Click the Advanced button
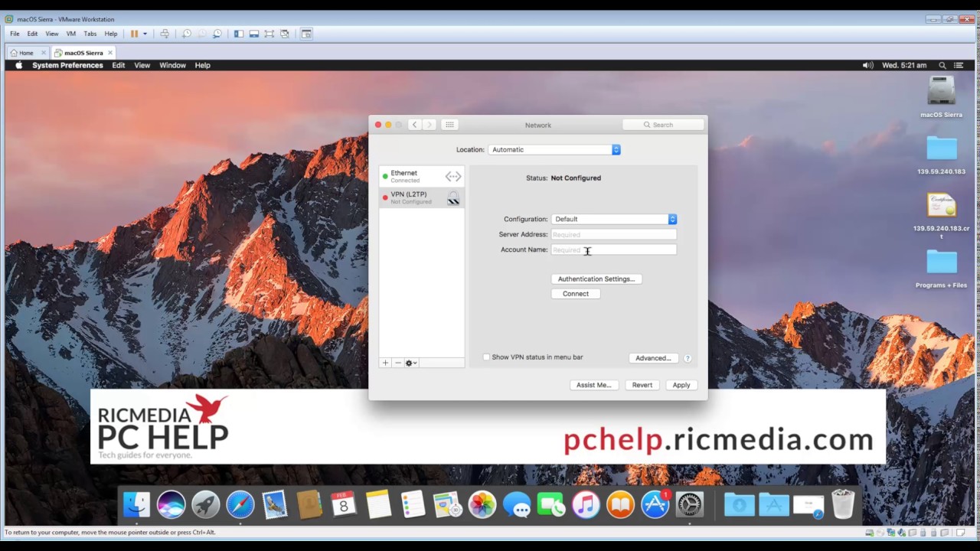Screen dimensions: 980x551 point(653,358)
